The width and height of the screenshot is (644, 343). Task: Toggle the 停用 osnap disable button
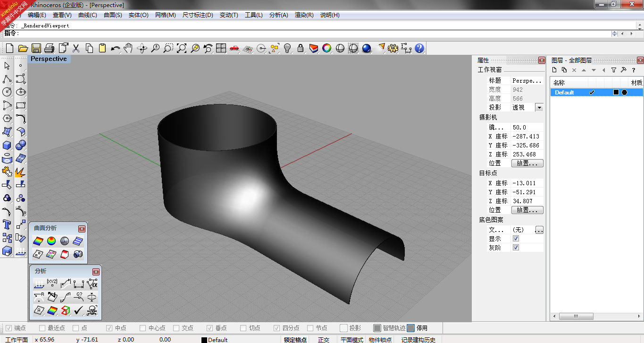pos(411,328)
